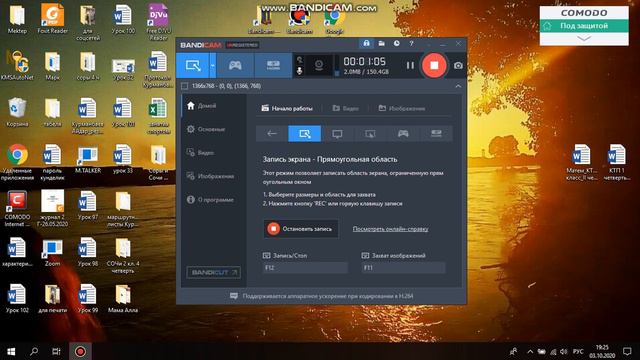640x360 pixels.
Task: Select the M.TALKER desktop icon
Action: (88, 159)
